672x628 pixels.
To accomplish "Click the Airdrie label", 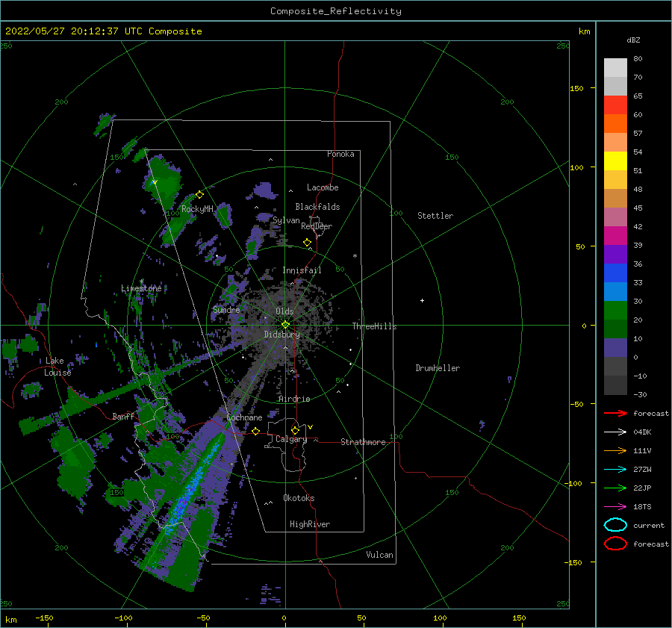I will 294,399.
